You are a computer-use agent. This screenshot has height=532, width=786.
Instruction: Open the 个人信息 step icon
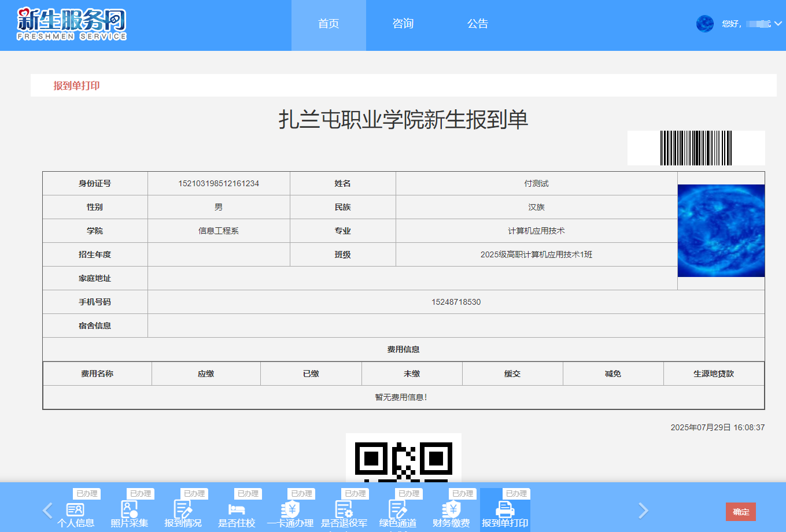(x=76, y=509)
